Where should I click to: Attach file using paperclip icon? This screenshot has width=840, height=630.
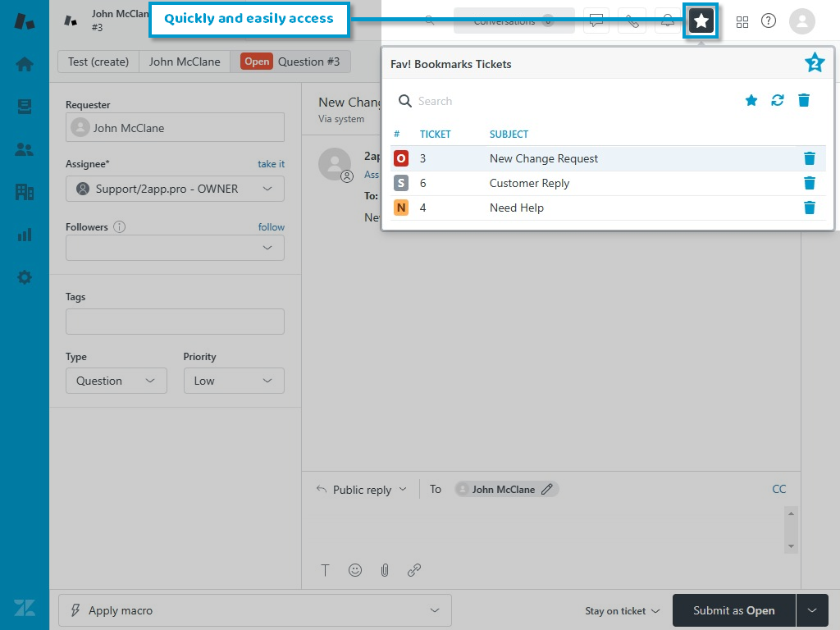pyautogui.click(x=384, y=570)
